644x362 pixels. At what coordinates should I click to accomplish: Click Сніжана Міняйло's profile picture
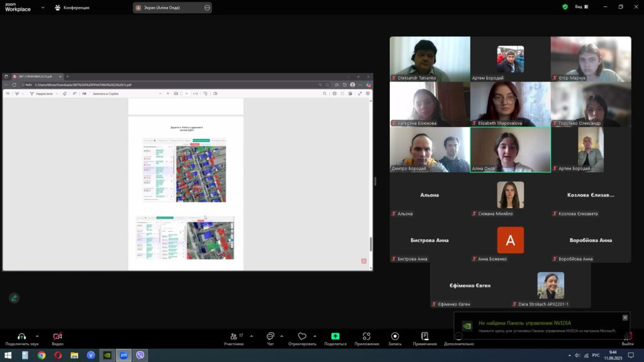point(511,195)
